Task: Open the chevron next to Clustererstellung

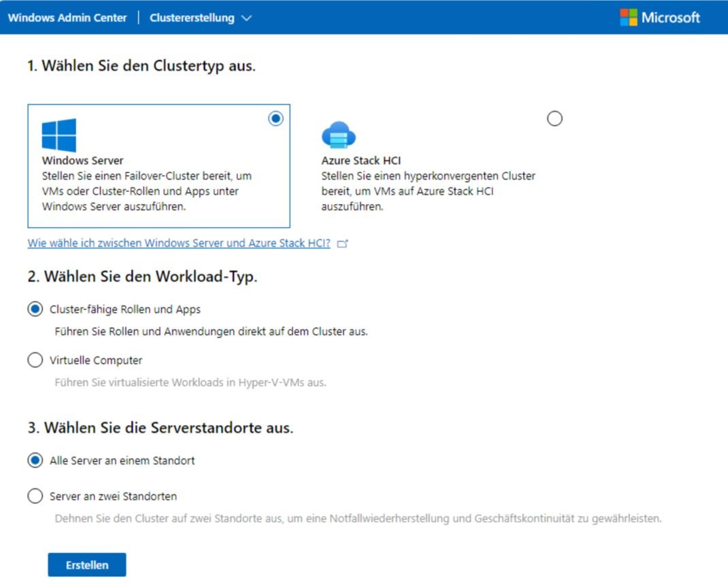Action: pos(246,18)
